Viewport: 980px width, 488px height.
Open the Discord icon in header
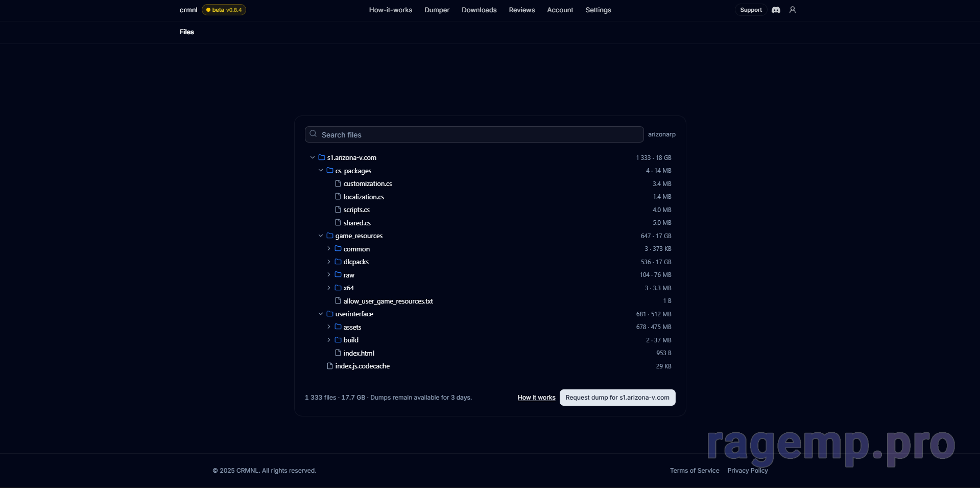click(776, 10)
